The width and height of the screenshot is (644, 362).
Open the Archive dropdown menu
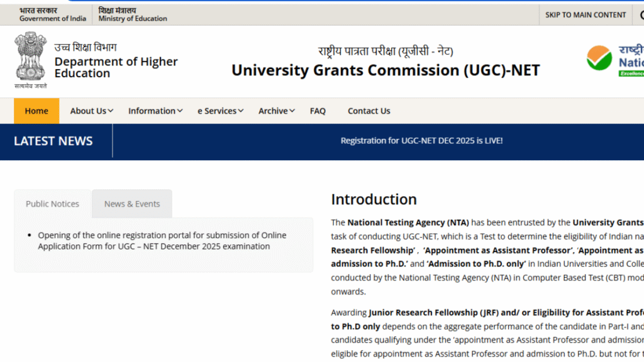coord(275,111)
